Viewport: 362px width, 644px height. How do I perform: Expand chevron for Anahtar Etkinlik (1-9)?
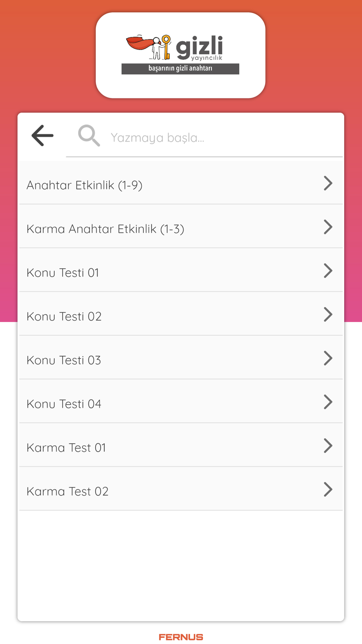(328, 183)
